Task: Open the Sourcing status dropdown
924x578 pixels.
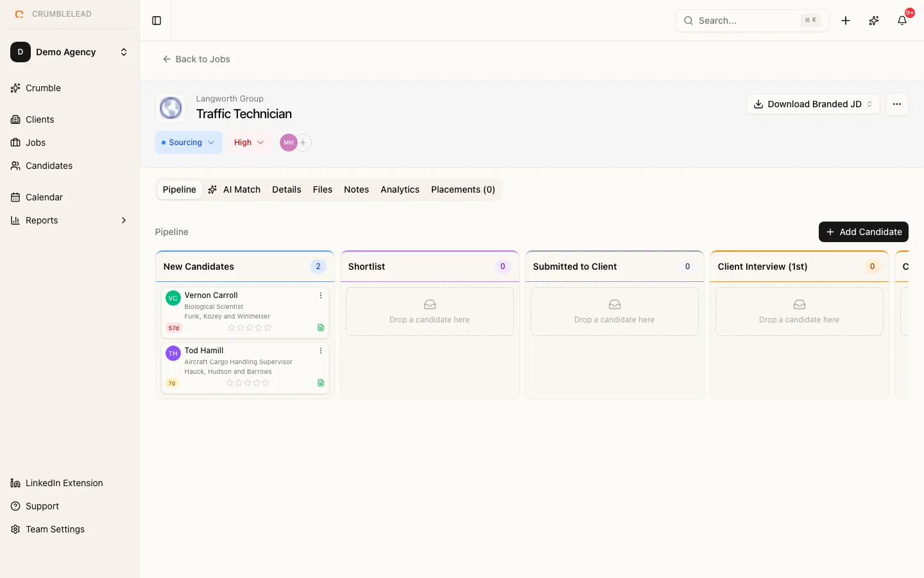Action: click(x=189, y=143)
